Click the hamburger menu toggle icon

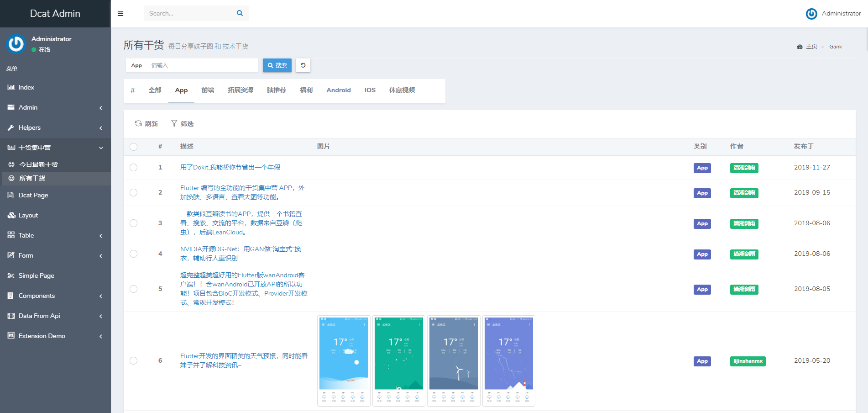(120, 14)
